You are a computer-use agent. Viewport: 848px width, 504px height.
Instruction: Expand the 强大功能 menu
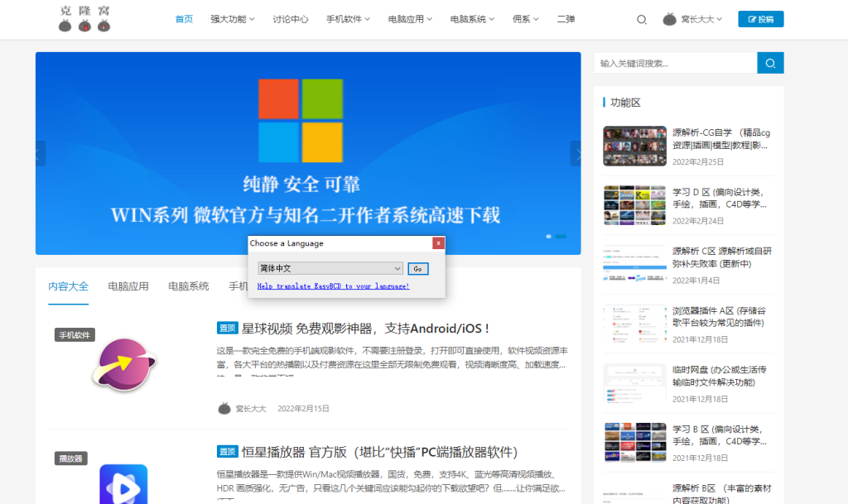click(233, 19)
